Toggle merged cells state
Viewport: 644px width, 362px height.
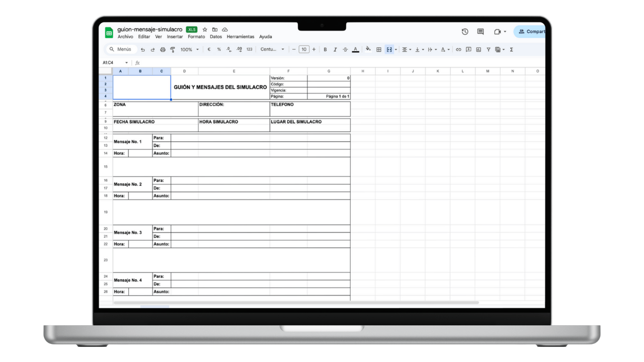click(x=388, y=49)
